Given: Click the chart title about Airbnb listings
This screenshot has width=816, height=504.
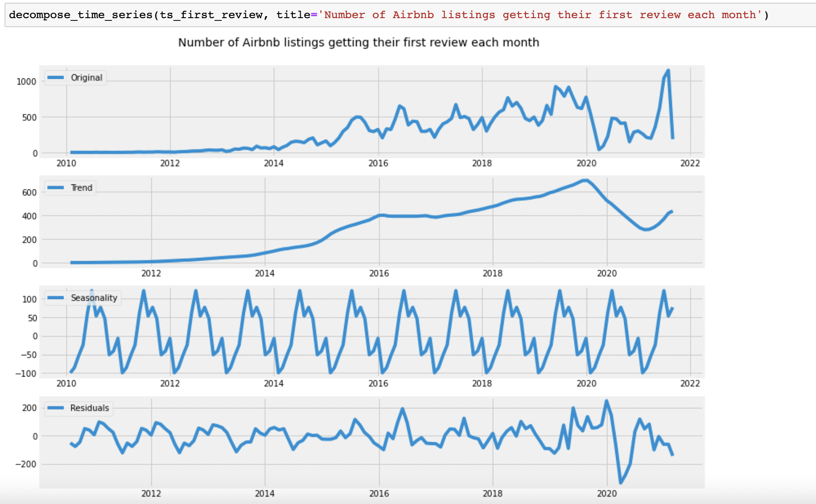Looking at the screenshot, I should coord(359,43).
